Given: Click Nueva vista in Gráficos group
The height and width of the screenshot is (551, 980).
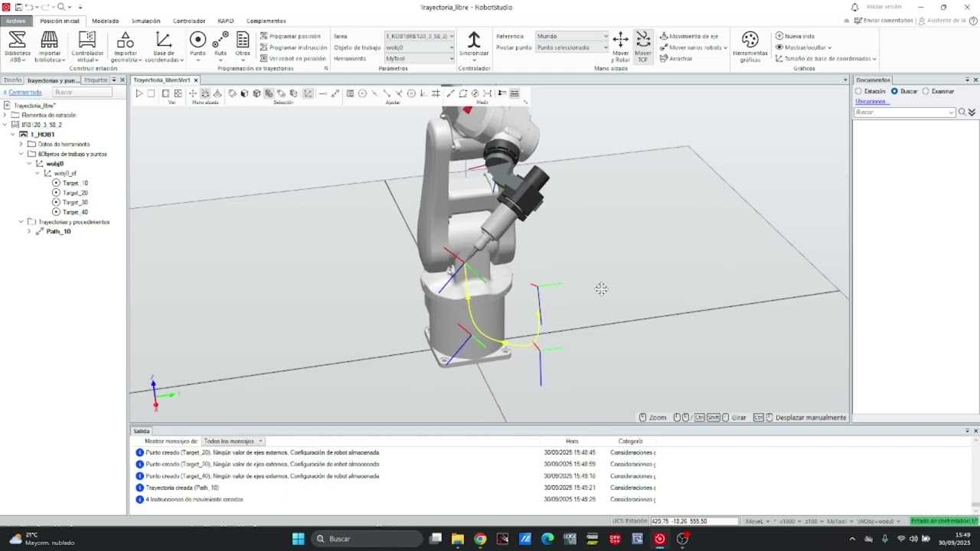Looking at the screenshot, I should 795,36.
